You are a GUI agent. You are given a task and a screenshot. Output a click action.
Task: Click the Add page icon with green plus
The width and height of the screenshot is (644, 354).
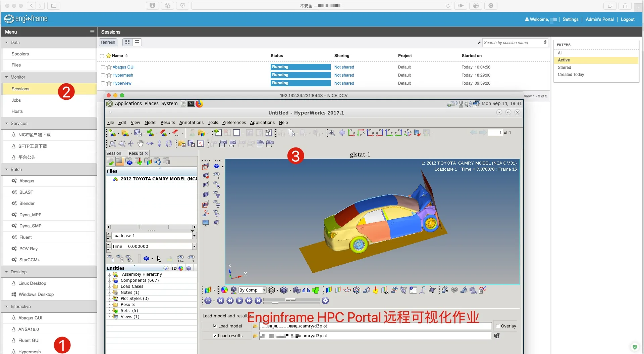217,133
